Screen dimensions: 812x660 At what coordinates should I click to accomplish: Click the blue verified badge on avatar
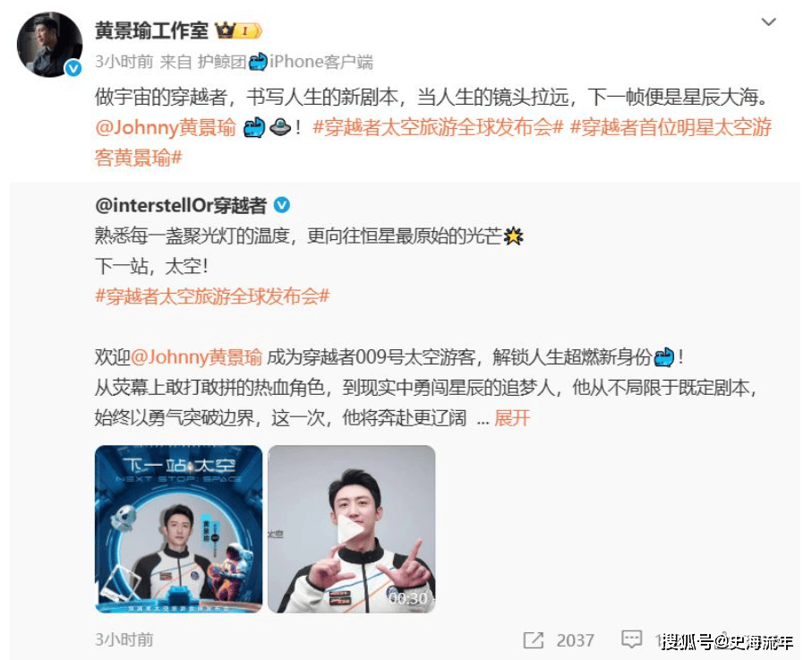[73, 68]
